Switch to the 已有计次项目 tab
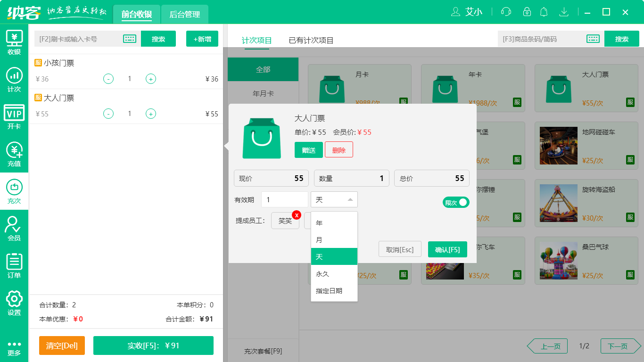The height and width of the screenshot is (362, 644). coord(310,41)
